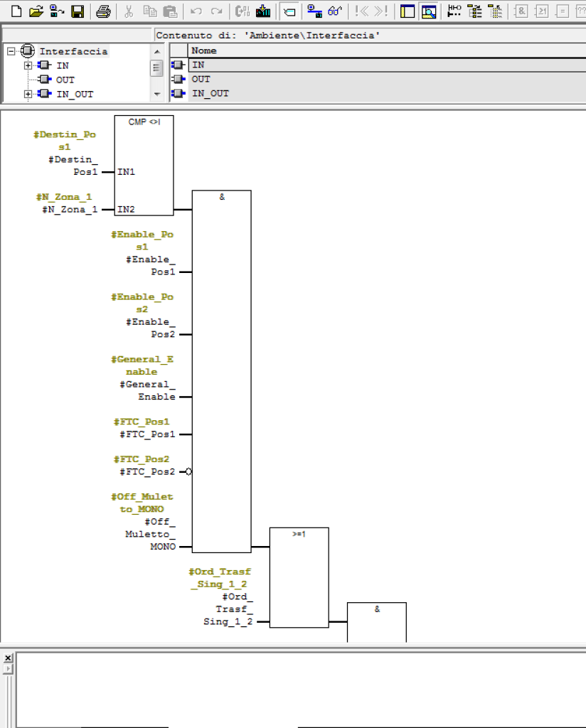Toggle symbolic representation icon
The height and width of the screenshot is (728, 586).
click(454, 11)
